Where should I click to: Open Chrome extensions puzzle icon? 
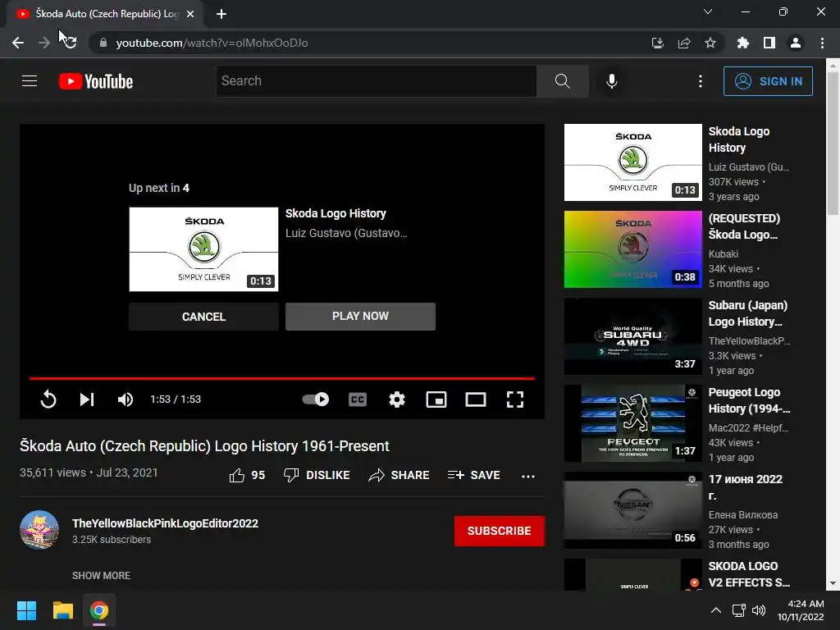(743, 43)
